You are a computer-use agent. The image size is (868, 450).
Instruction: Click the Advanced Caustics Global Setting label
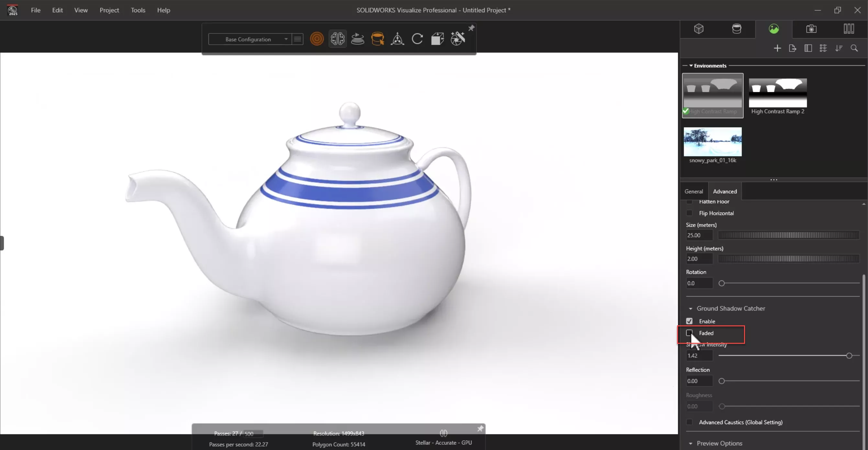click(740, 422)
